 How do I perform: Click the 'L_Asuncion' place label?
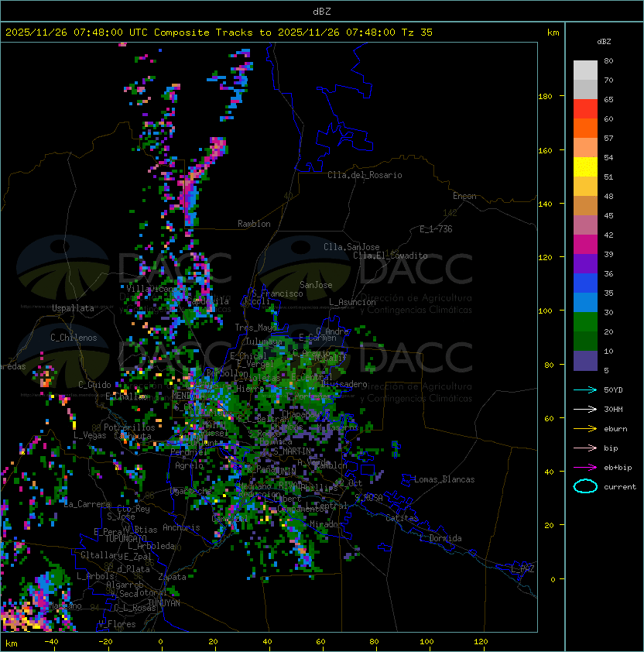[352, 302]
